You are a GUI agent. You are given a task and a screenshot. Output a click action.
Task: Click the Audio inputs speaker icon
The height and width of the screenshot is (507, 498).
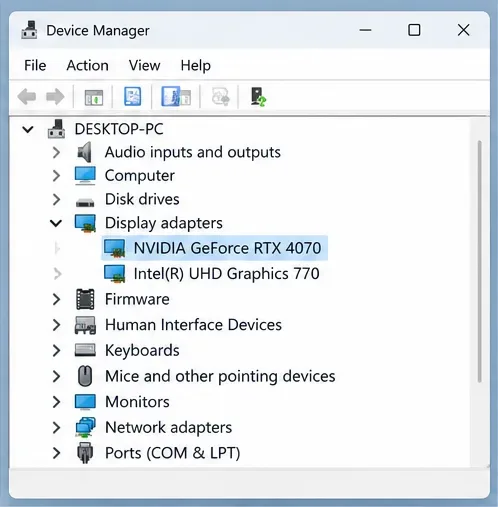(85, 152)
